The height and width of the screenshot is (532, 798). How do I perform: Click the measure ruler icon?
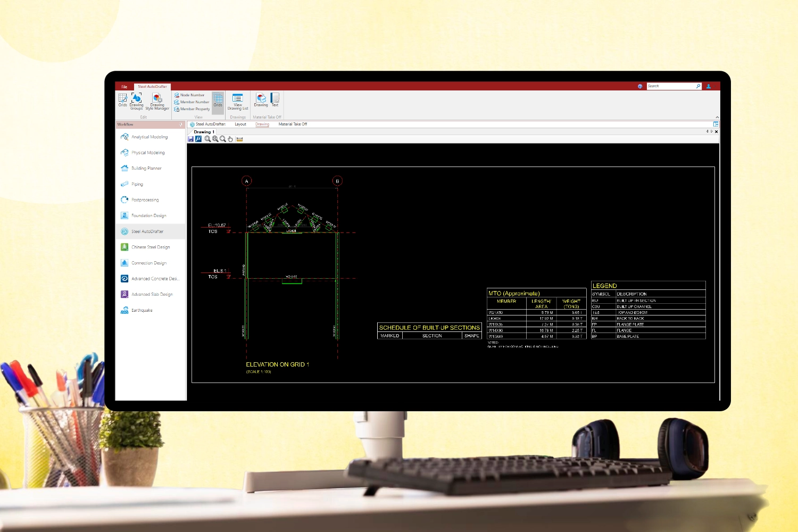240,139
